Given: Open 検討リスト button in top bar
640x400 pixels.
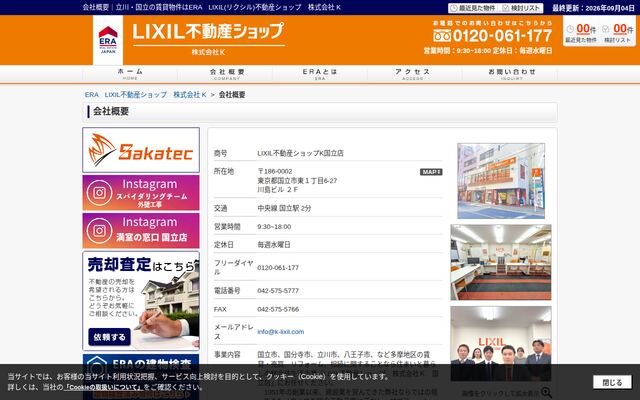Looking at the screenshot, I should tap(522, 8).
